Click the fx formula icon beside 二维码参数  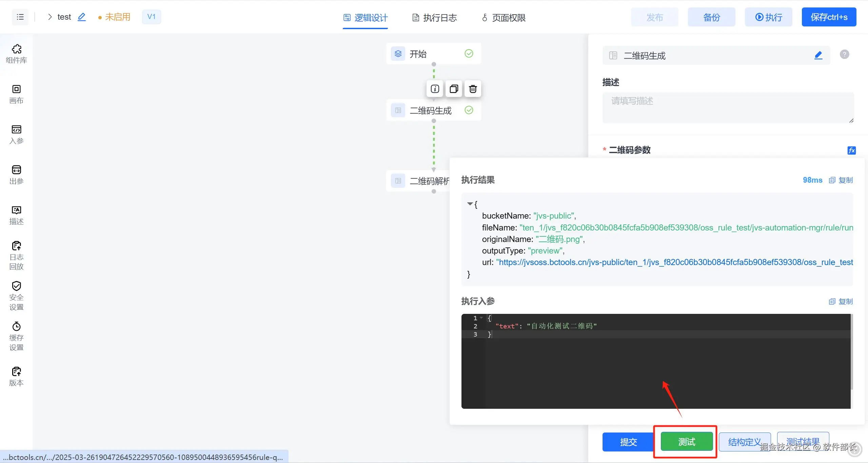851,150
